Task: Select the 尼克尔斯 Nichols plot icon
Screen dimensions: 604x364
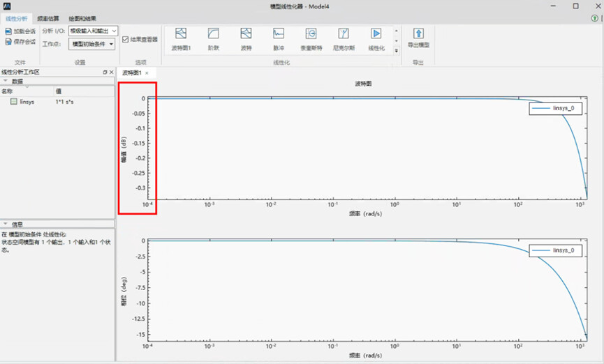Action: [x=344, y=33]
